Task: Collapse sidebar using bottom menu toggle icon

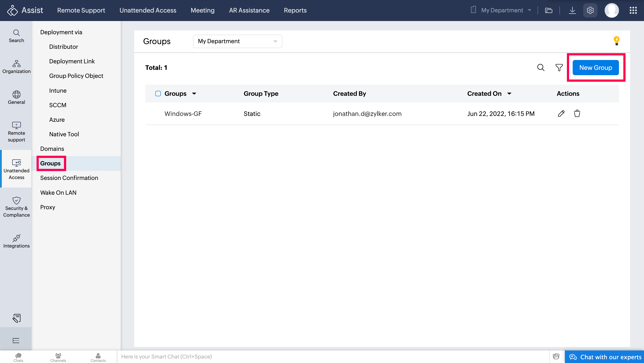Action: point(16,340)
